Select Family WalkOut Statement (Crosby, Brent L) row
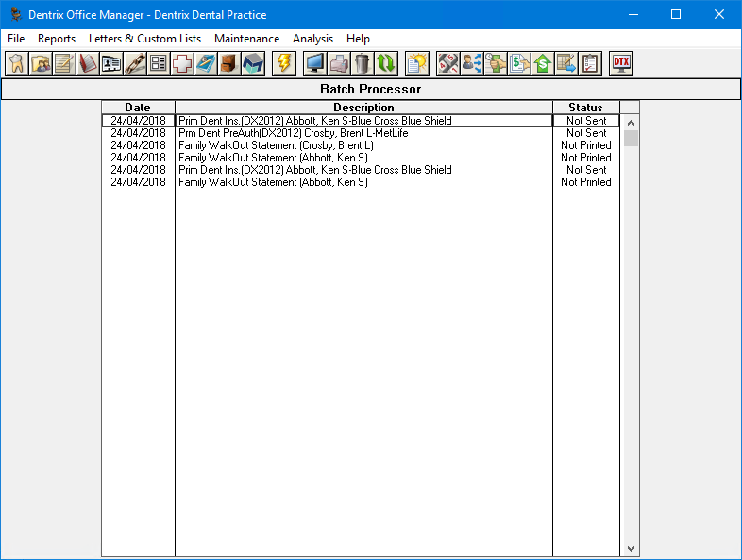 click(363, 145)
